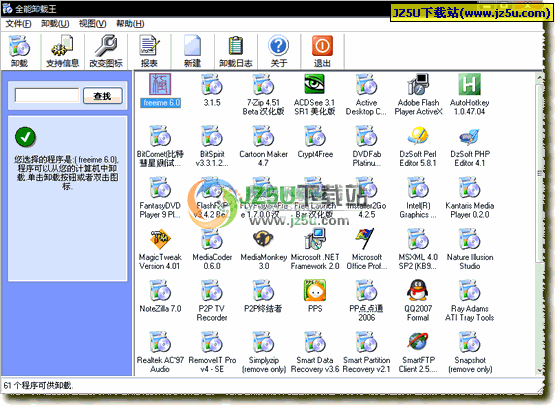This screenshot has width=557, height=407.
Task: Select the Simplyzip (remove only) icon
Action: [x=263, y=342]
